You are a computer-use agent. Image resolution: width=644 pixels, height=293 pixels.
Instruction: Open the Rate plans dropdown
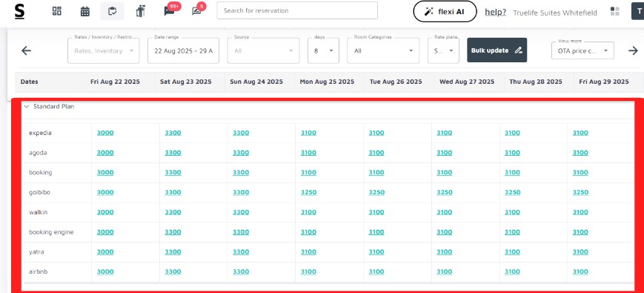click(443, 50)
